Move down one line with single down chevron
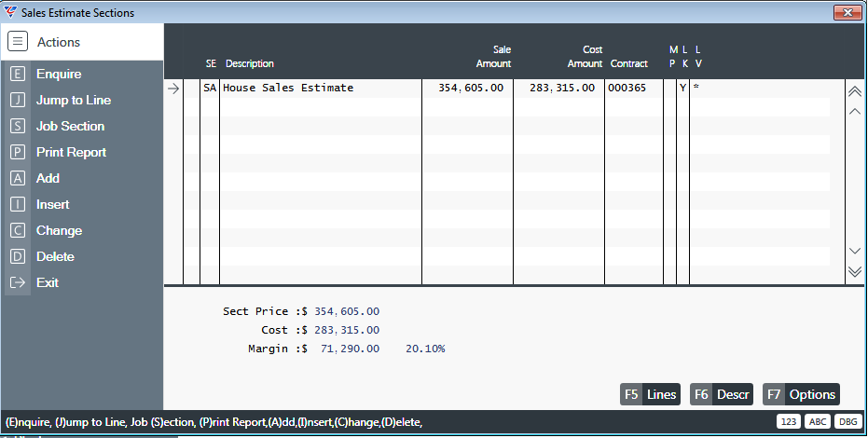Image resolution: width=868 pixels, height=438 pixels. click(855, 251)
